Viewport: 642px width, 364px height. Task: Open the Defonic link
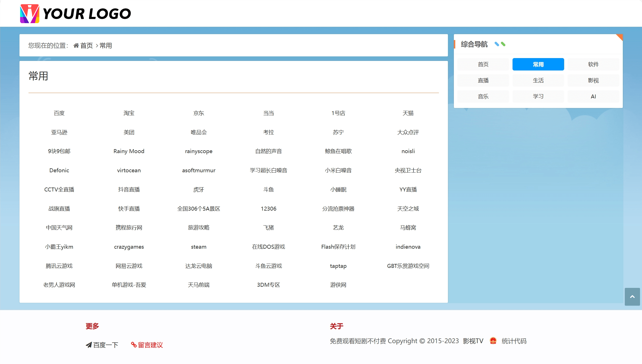coord(59,170)
